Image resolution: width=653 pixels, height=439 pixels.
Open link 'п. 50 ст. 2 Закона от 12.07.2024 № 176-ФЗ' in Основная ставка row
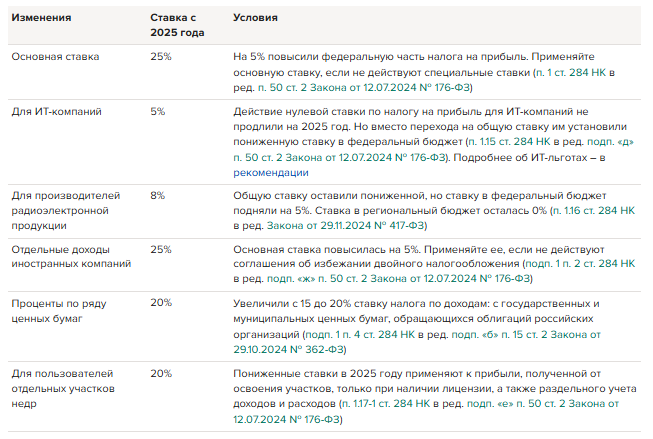[x=364, y=87]
